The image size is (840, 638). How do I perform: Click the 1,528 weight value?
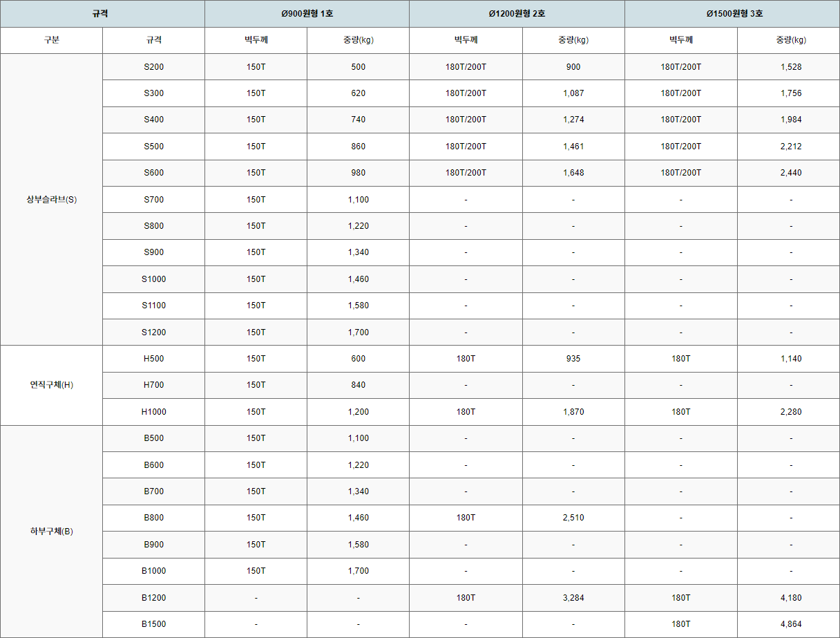coord(791,67)
